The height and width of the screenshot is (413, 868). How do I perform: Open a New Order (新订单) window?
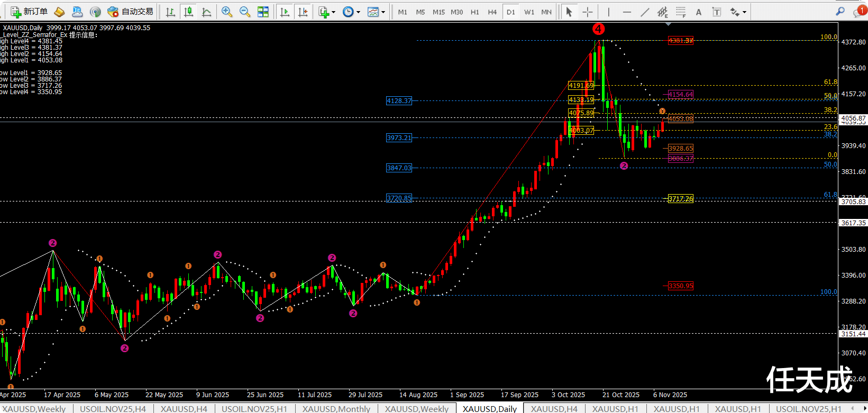point(29,11)
